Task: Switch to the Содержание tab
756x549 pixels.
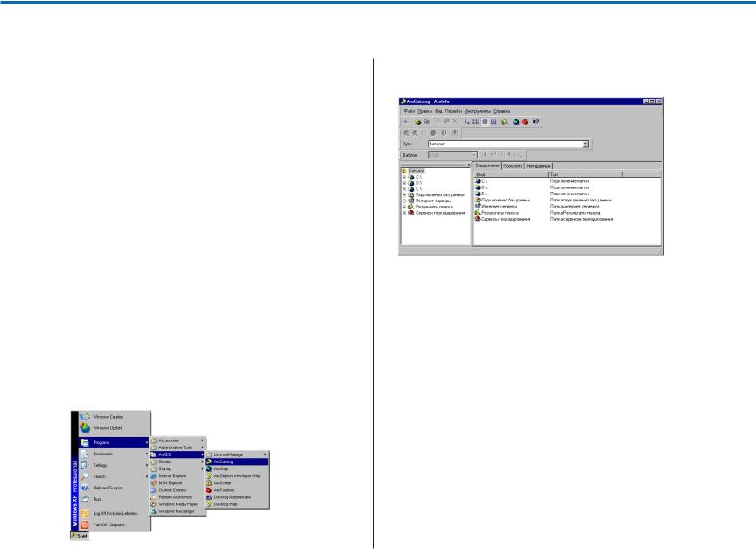Action: coord(487,165)
